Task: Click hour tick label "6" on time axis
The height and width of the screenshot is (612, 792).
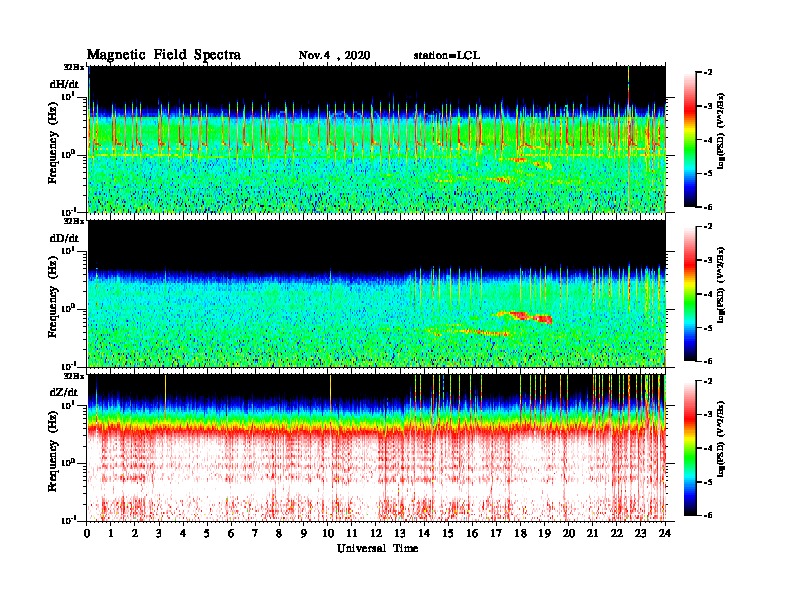Action: coord(231,533)
